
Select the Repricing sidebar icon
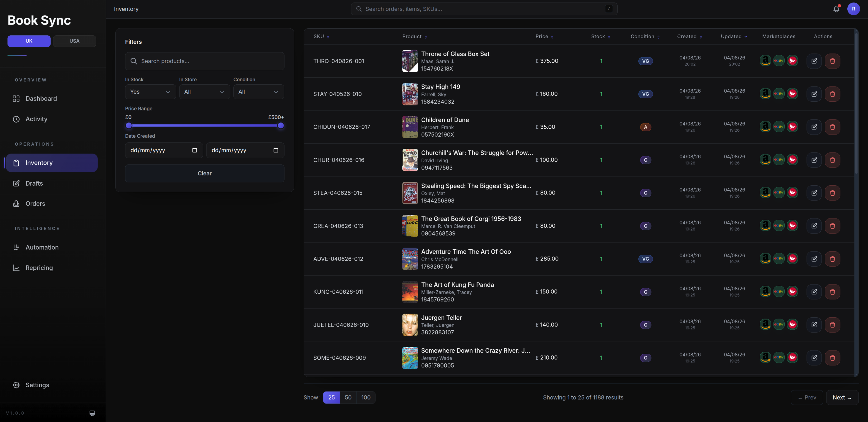(x=17, y=267)
